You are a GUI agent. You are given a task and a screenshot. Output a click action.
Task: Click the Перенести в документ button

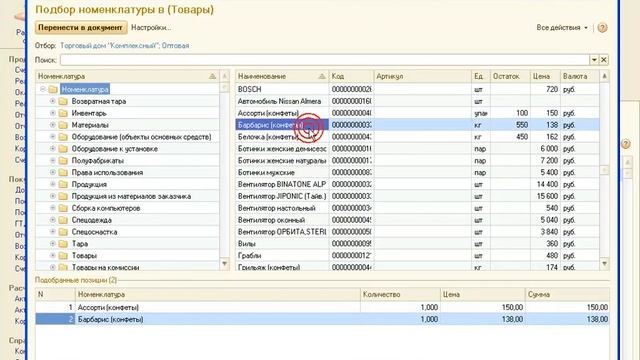click(x=81, y=28)
